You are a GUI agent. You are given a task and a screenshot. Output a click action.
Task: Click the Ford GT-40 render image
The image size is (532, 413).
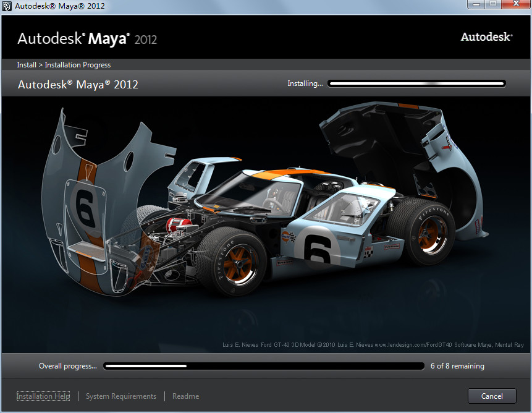coord(266,224)
